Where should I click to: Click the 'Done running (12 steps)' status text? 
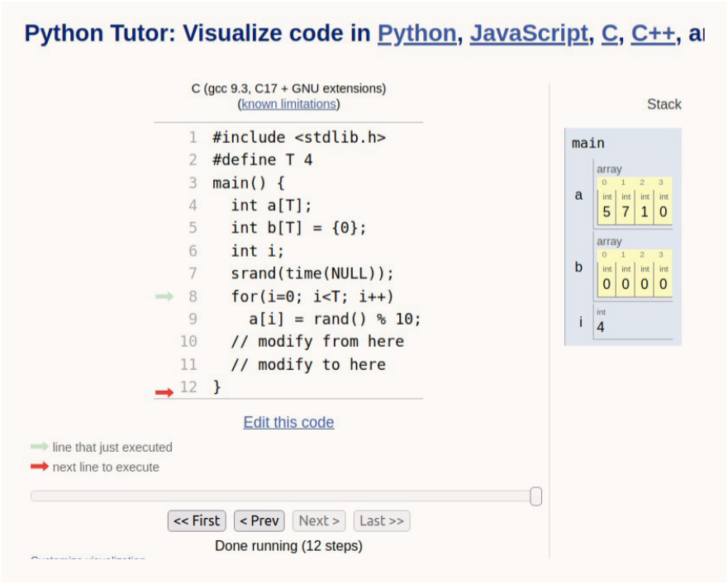coord(288,546)
